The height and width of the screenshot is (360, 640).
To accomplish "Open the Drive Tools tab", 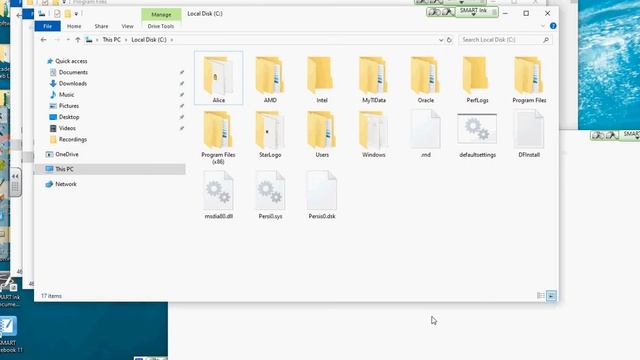I will point(161,26).
